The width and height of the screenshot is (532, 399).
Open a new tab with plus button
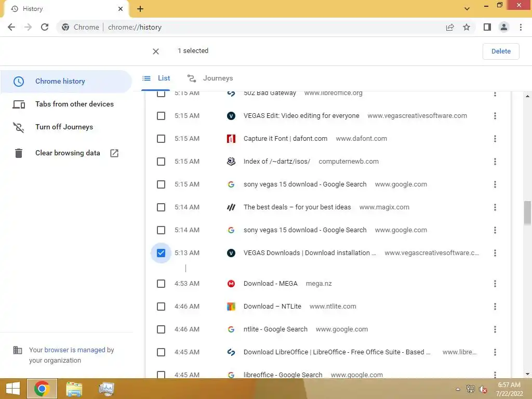click(140, 9)
